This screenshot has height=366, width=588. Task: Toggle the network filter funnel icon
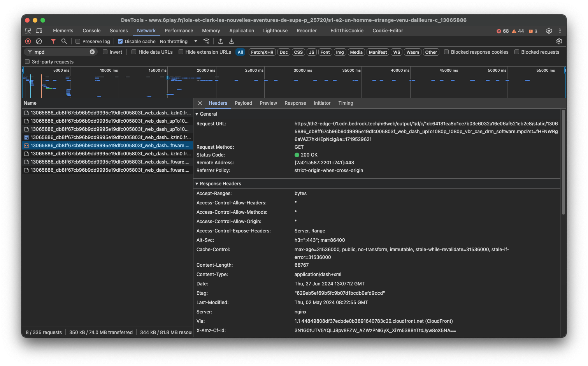pyautogui.click(x=53, y=41)
